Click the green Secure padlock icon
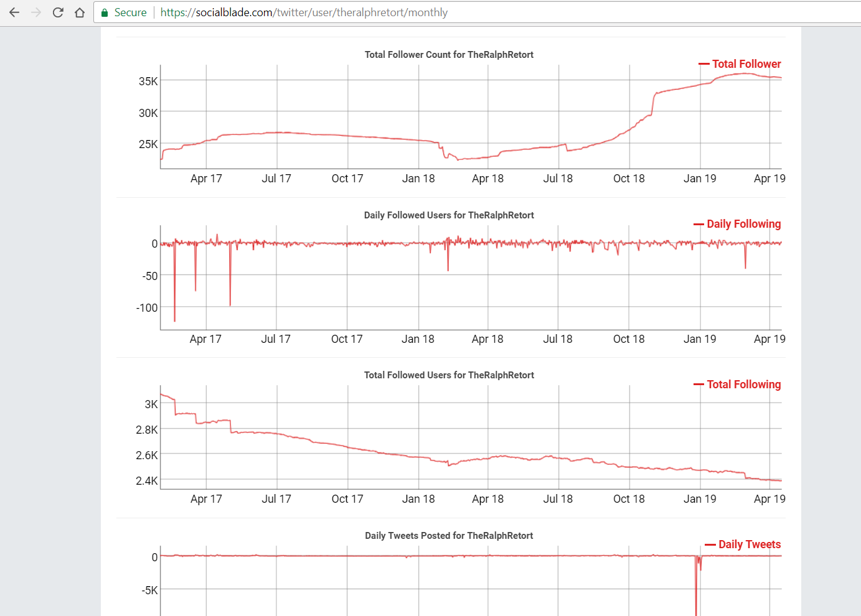The width and height of the screenshot is (861, 616). click(105, 12)
